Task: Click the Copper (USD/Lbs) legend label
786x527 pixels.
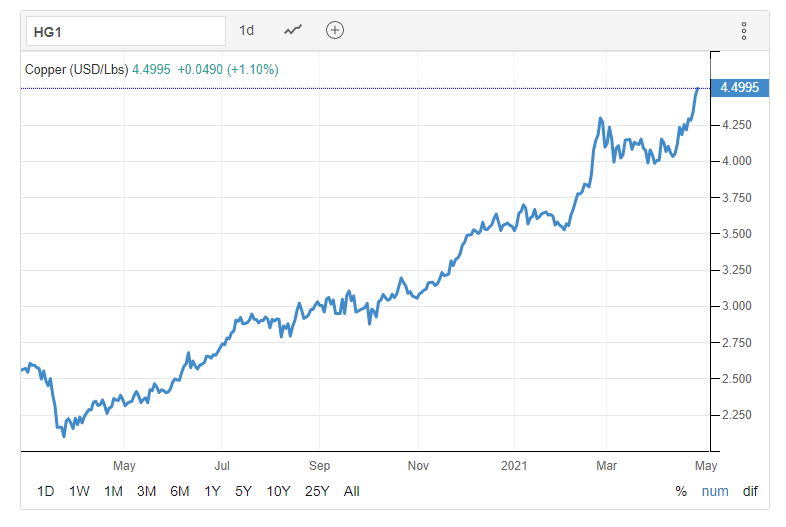Action: [x=78, y=69]
